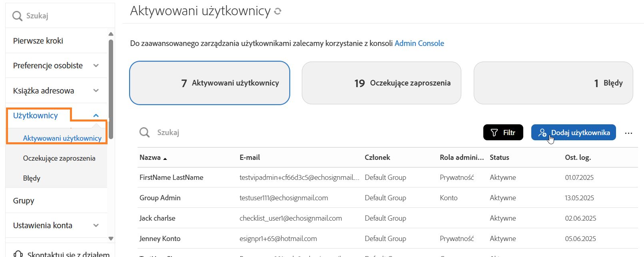This screenshot has height=257, width=644.
Task: Click email checklist_user1@echosignmail.com
Action: click(x=291, y=218)
